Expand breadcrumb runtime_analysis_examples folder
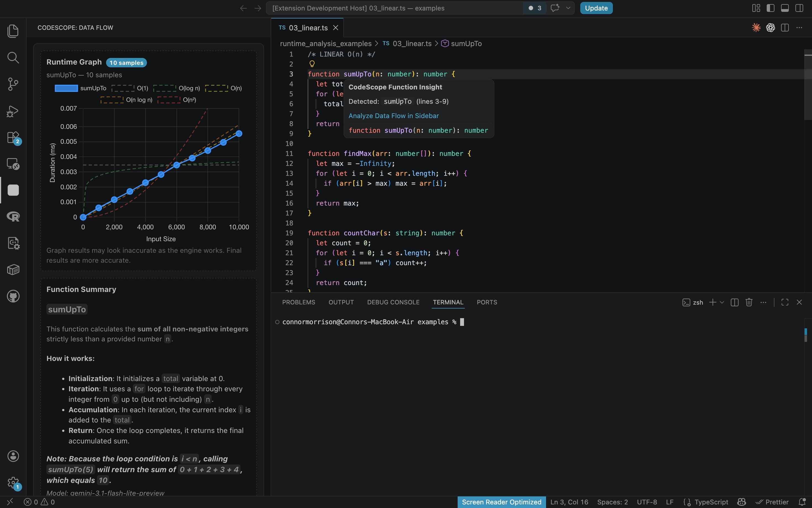812x508 pixels. (325, 44)
